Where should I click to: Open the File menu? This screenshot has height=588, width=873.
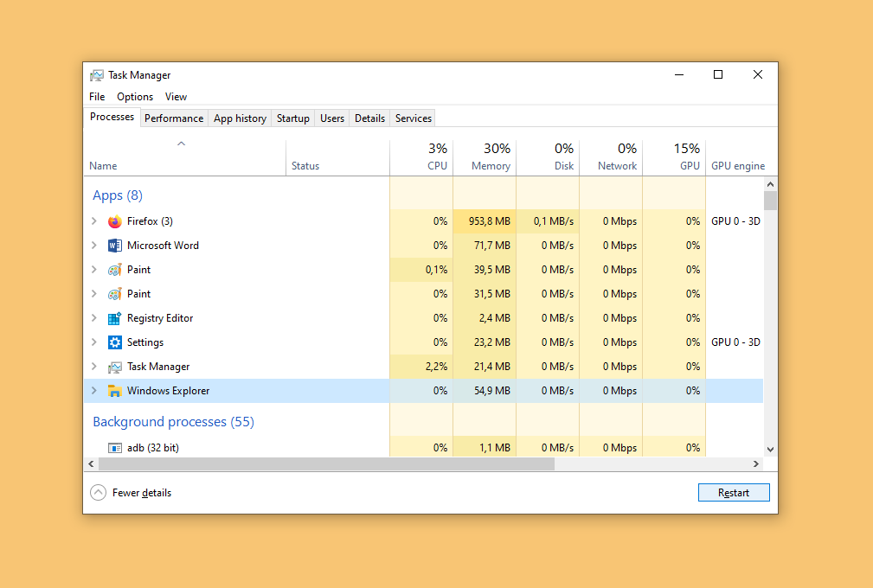97,97
